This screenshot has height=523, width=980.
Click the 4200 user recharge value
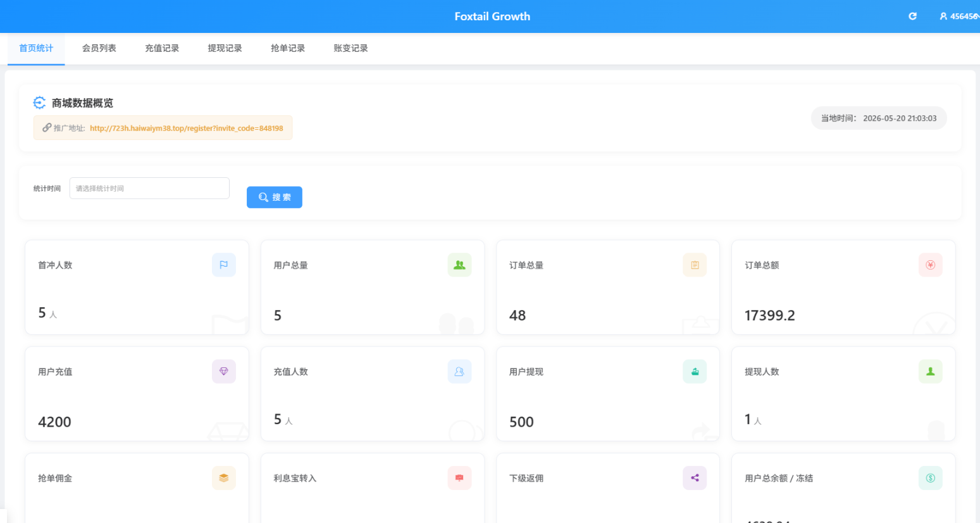54,422
